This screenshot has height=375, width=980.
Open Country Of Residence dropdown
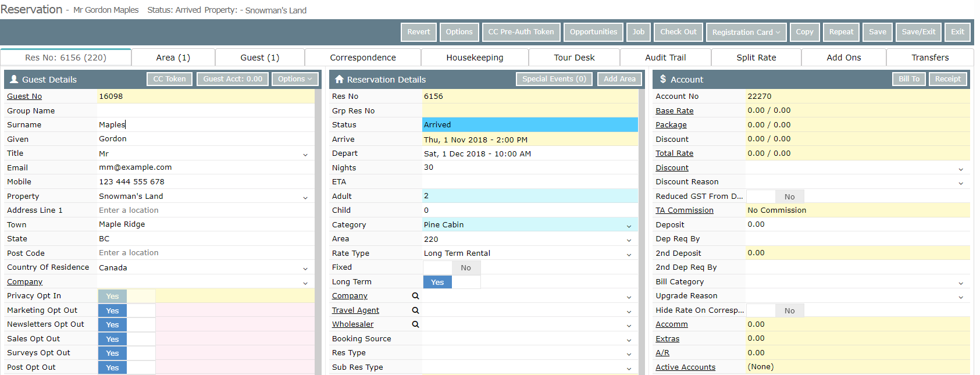pos(305,268)
